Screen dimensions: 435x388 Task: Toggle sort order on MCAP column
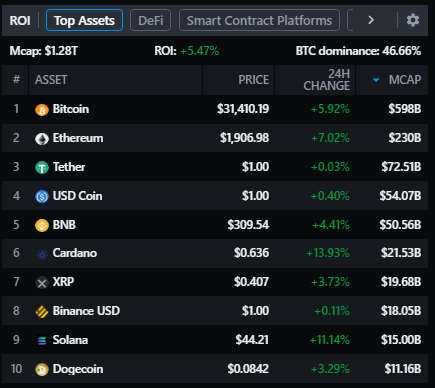point(392,80)
